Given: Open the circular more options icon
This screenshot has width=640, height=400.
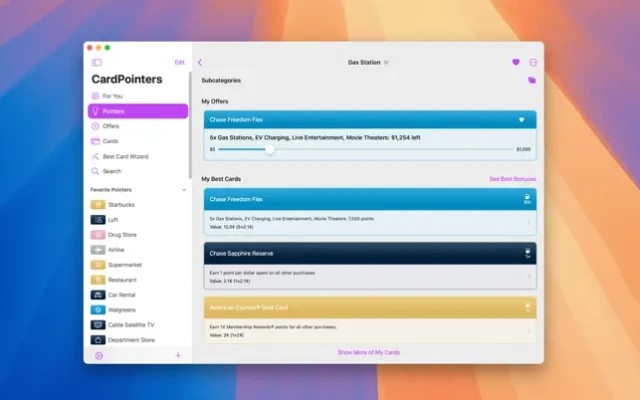Looking at the screenshot, I should point(533,62).
